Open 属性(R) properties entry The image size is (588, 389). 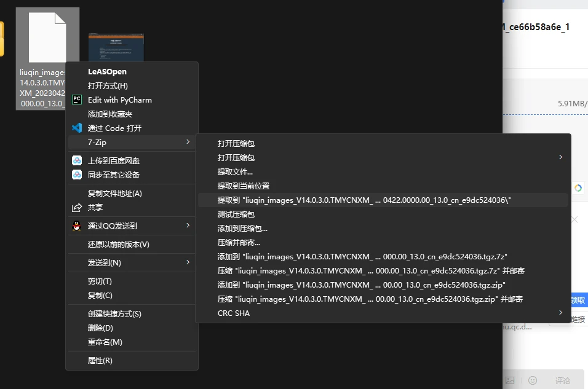point(132,361)
